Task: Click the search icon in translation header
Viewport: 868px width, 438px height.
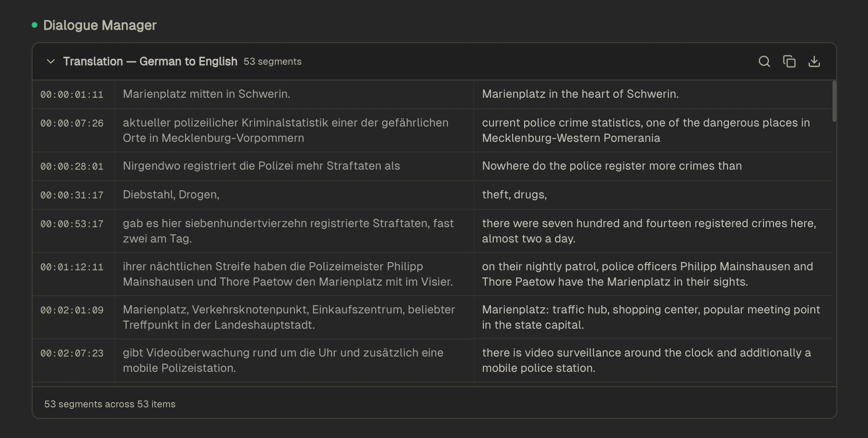Action: click(x=764, y=61)
